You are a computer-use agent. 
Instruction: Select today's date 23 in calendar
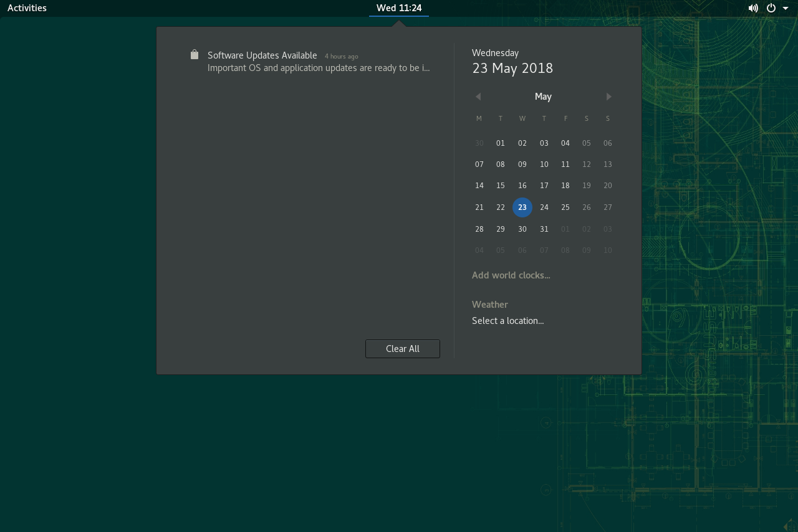point(522,207)
